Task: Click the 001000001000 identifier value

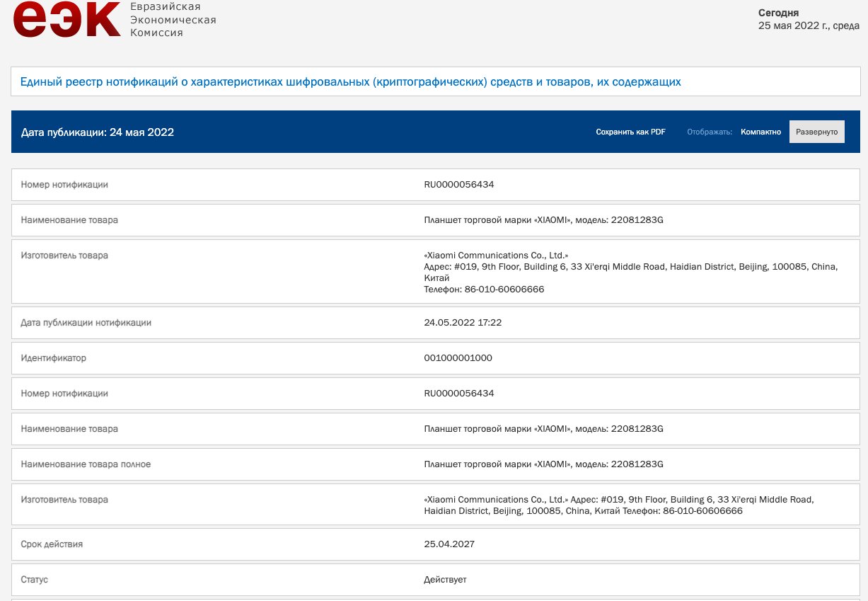Action: click(x=458, y=358)
